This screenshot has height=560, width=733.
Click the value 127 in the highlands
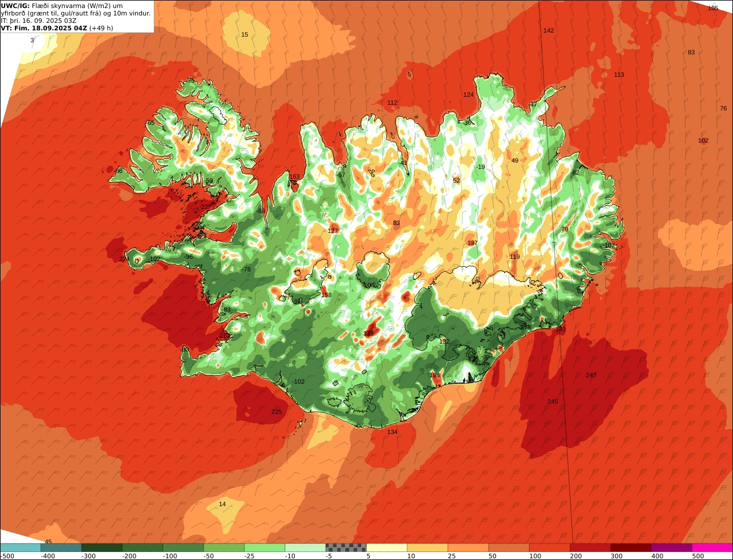333,231
